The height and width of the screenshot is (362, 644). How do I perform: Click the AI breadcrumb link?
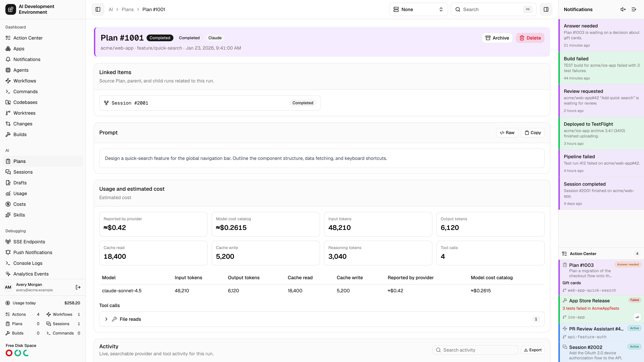pyautogui.click(x=111, y=10)
